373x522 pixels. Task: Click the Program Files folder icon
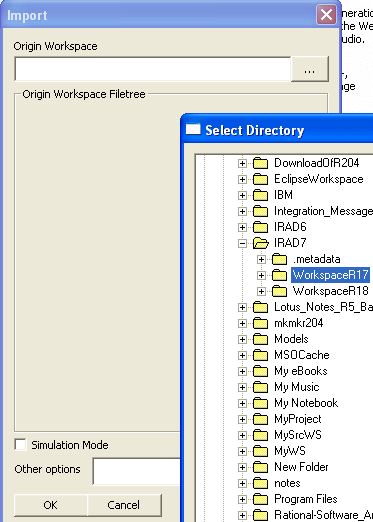click(x=260, y=499)
